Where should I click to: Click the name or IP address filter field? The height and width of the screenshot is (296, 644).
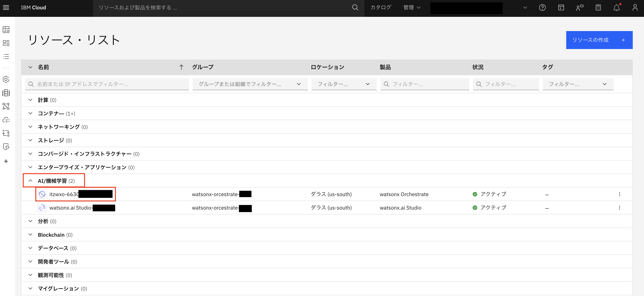(x=107, y=84)
